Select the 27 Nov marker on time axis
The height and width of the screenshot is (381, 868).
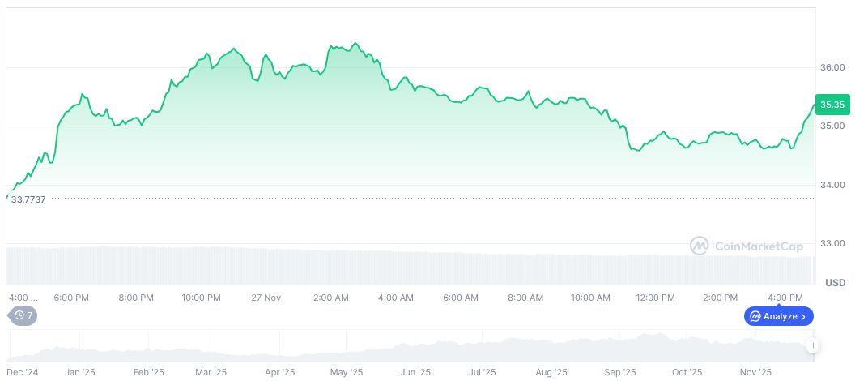click(x=266, y=298)
